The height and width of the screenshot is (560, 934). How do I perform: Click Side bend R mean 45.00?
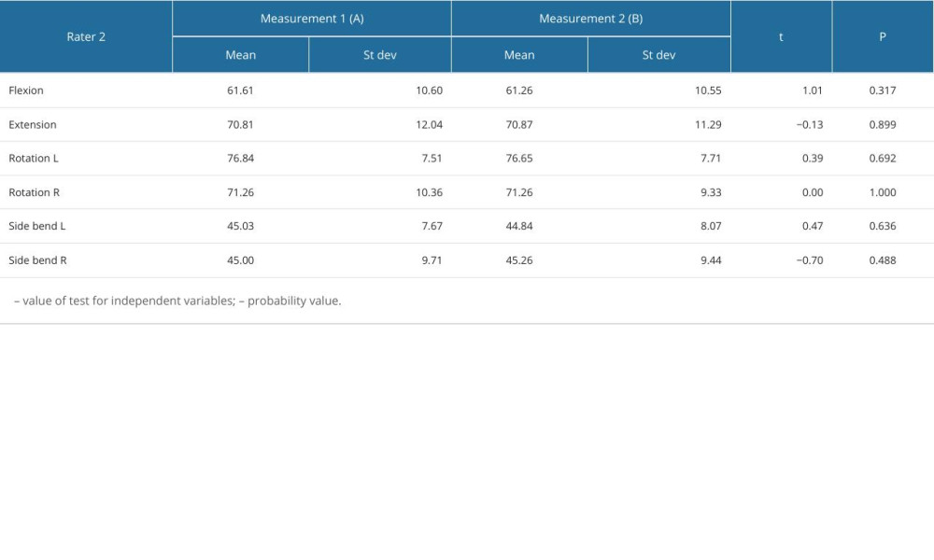(x=240, y=260)
